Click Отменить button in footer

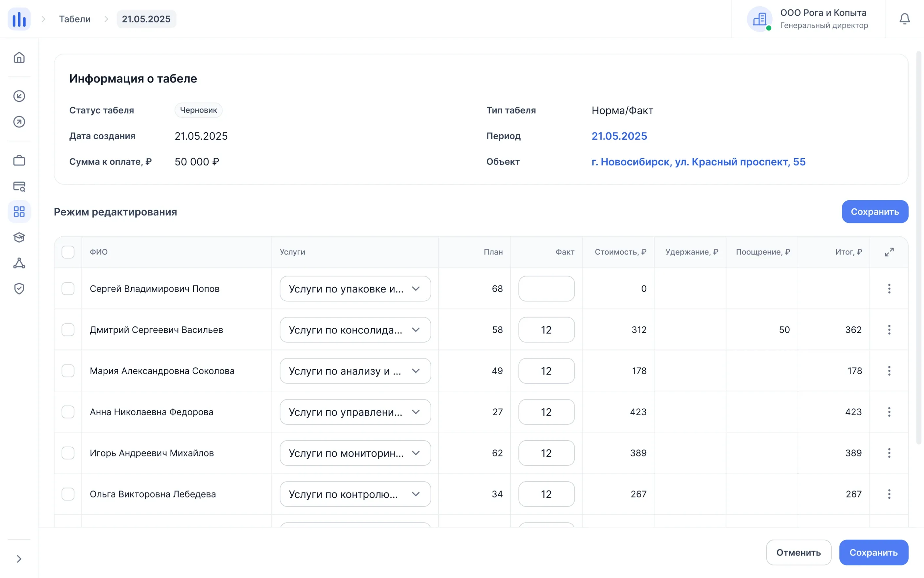798,552
